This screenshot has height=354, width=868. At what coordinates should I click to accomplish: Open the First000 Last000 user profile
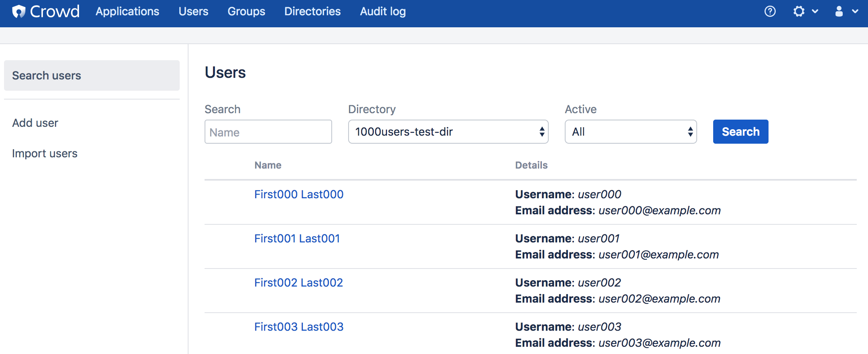[299, 194]
